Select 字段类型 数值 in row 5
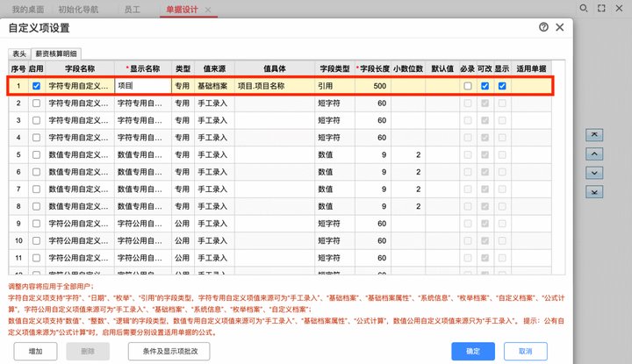The height and width of the screenshot is (364, 632). [x=335, y=154]
